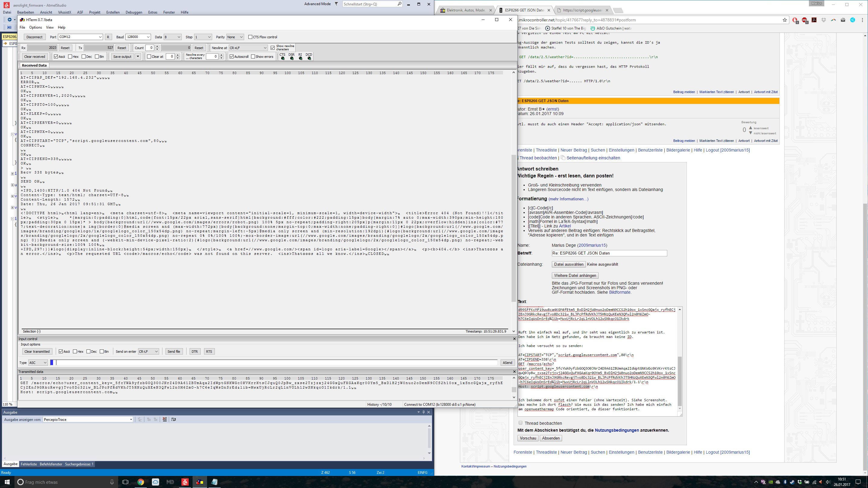Check the Thread beobachten checkbox in forum form
868x488 pixels.
520,423
